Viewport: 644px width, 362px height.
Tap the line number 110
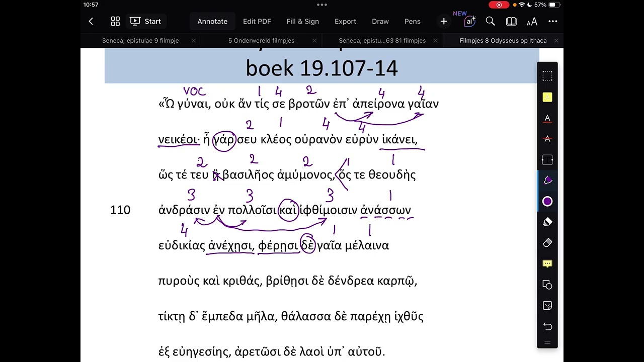120,210
